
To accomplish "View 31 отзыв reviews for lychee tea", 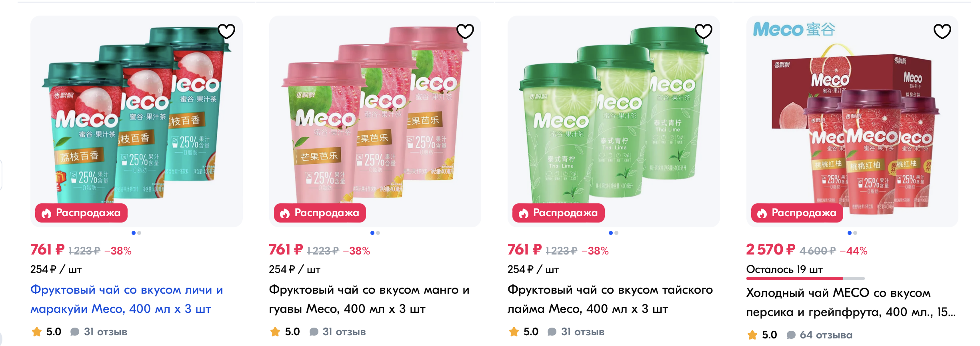I will point(105,332).
